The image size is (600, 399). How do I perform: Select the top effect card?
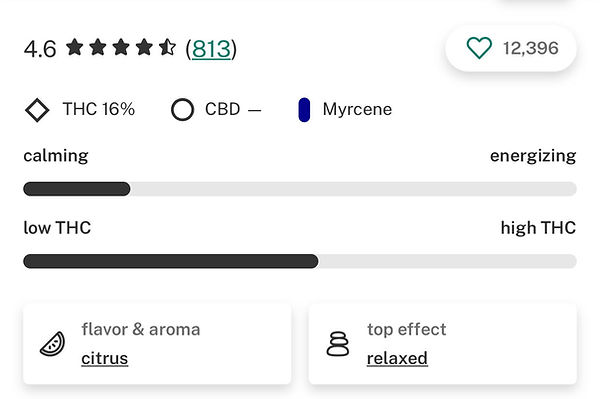[443, 344]
